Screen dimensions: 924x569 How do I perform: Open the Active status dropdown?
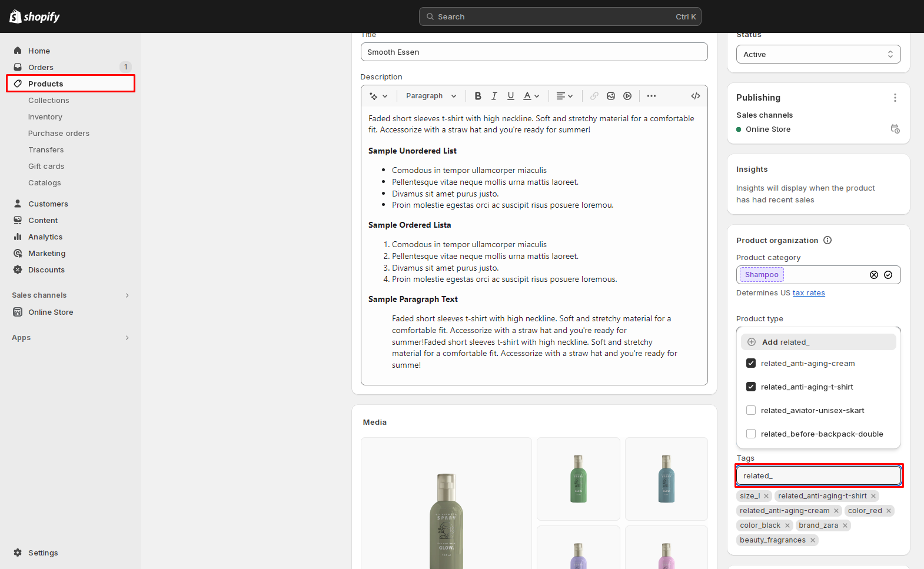[x=818, y=54]
